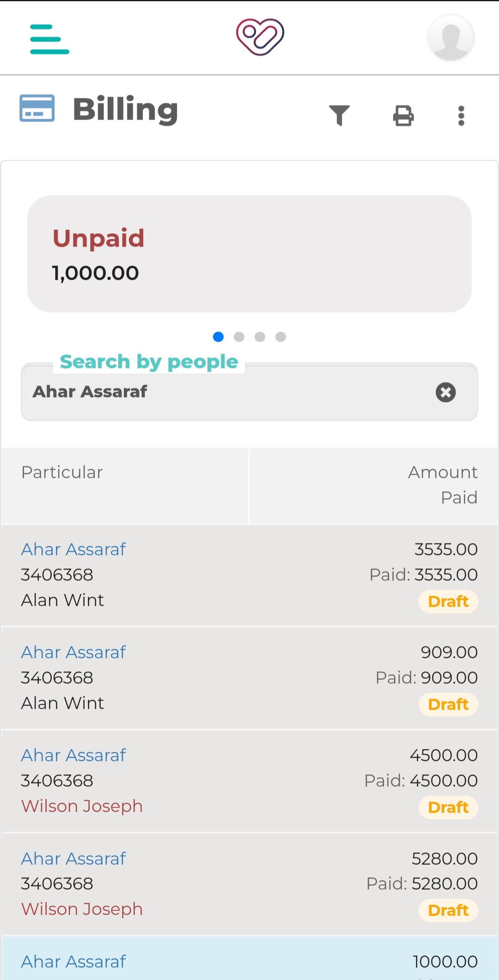Open the user profile avatar
Viewport: 499px width, 980px height.
(450, 38)
